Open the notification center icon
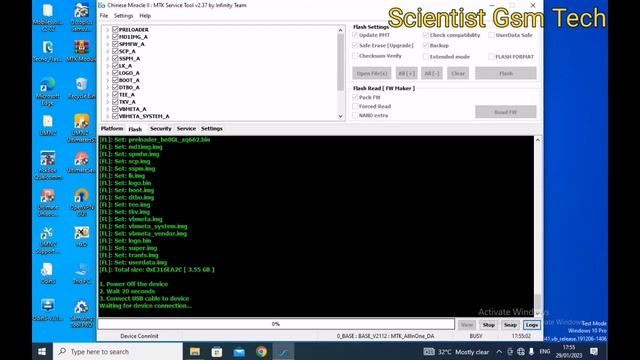This screenshot has height=360, width=640. 594,351
